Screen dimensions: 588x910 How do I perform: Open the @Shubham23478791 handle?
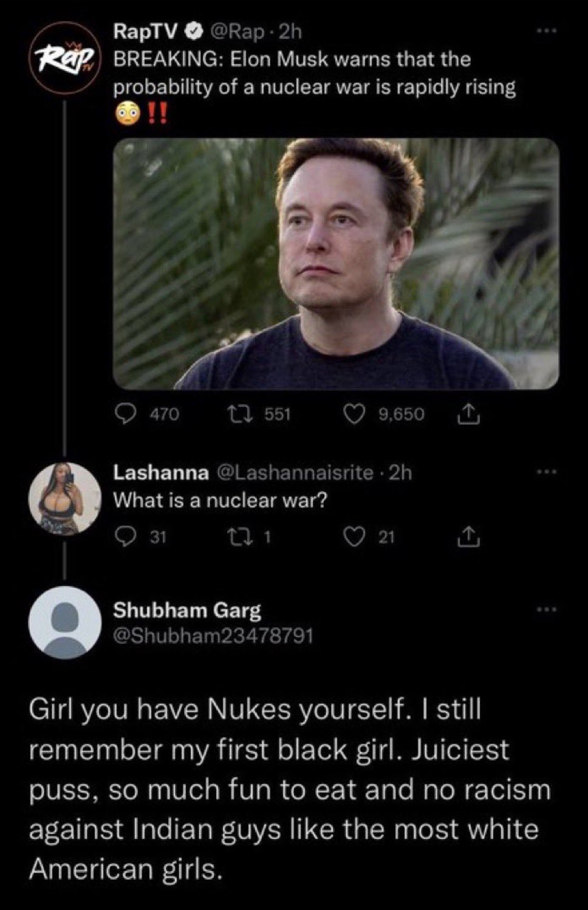[x=214, y=636]
